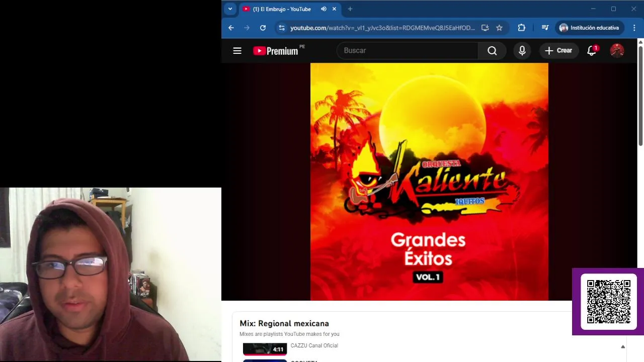
Task: Open the Chrome extensions puzzle icon
Action: coord(521,28)
